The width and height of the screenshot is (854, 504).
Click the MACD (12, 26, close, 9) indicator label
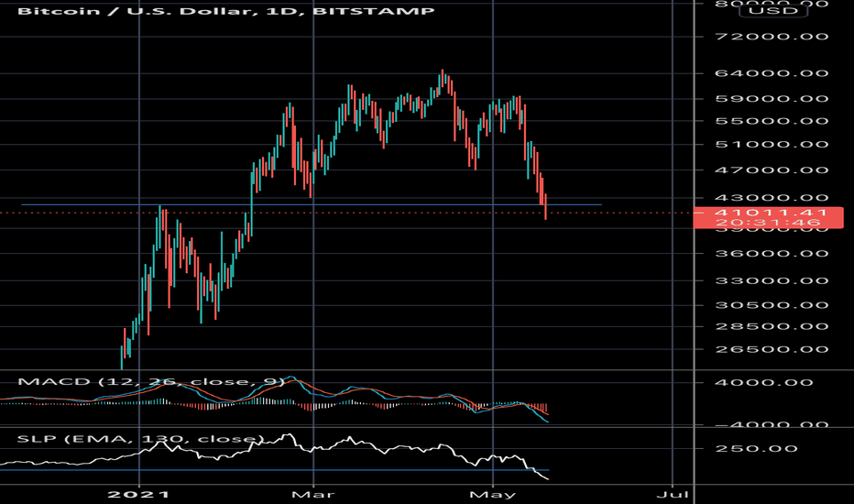pyautogui.click(x=151, y=381)
